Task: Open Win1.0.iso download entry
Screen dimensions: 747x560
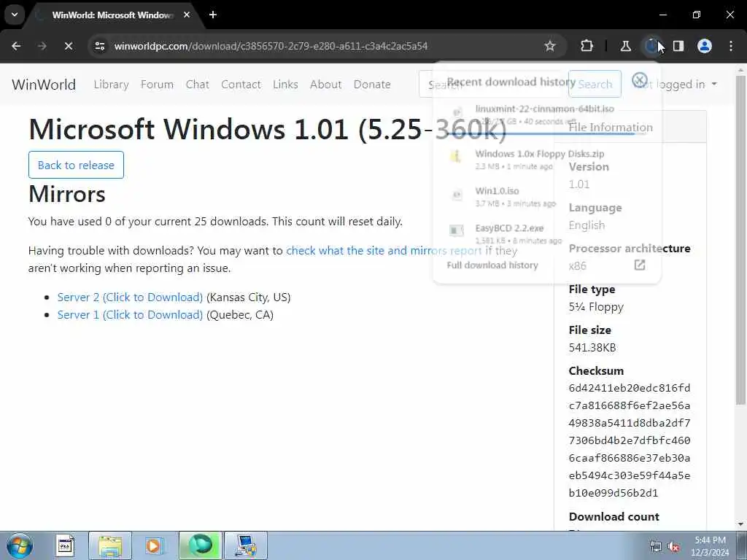Action: tap(546, 196)
